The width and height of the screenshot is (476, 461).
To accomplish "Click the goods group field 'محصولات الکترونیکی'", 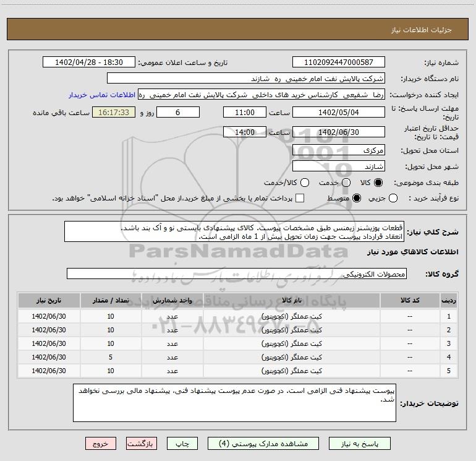I will pyautogui.click(x=237, y=274).
